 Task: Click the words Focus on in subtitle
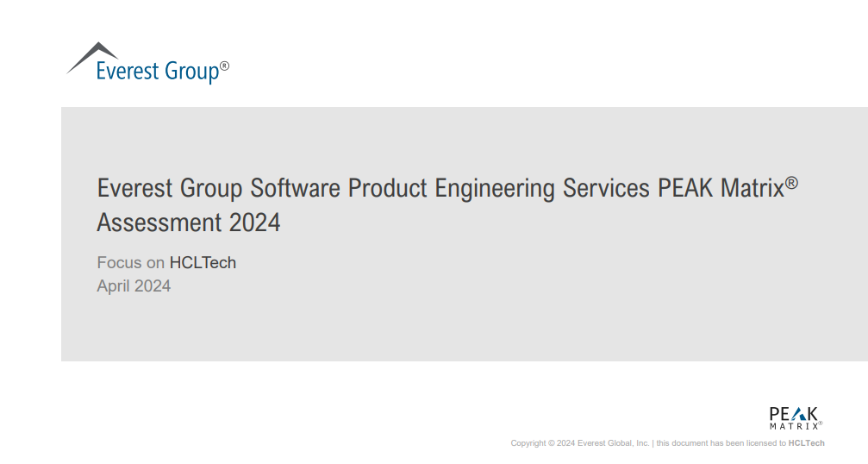click(131, 263)
